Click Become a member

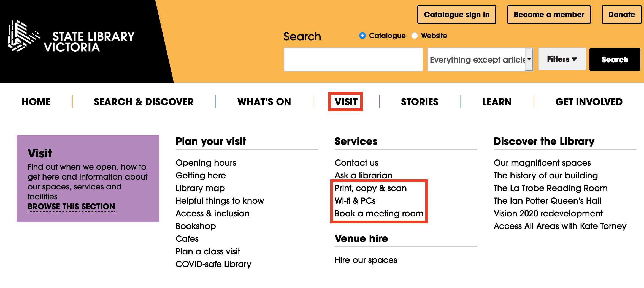point(548,15)
